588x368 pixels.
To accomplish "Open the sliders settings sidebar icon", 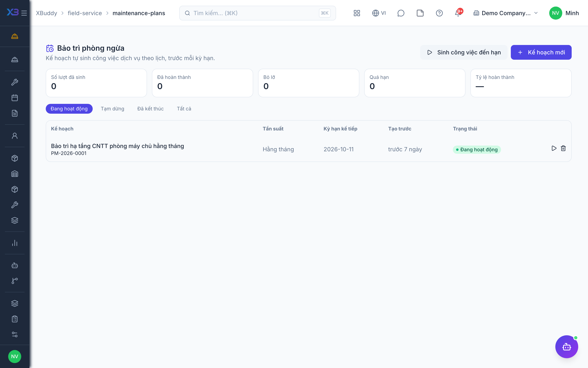I will [14, 334].
